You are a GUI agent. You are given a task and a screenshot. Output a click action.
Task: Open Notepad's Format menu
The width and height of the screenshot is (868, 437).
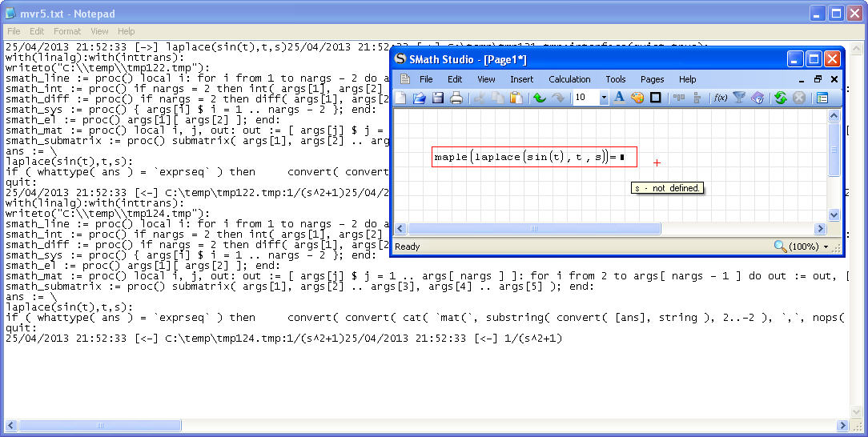tap(67, 31)
